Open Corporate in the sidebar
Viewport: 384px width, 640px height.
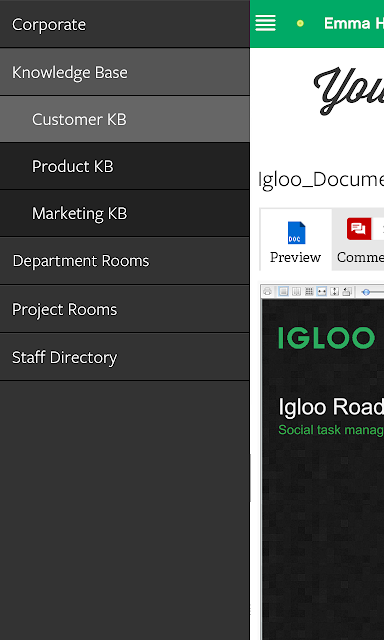124,24
